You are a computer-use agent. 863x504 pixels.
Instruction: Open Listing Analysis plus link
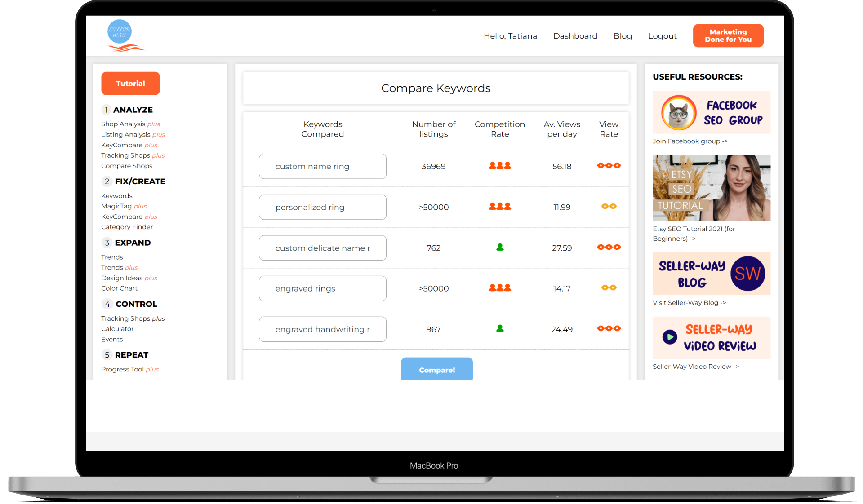[133, 134]
